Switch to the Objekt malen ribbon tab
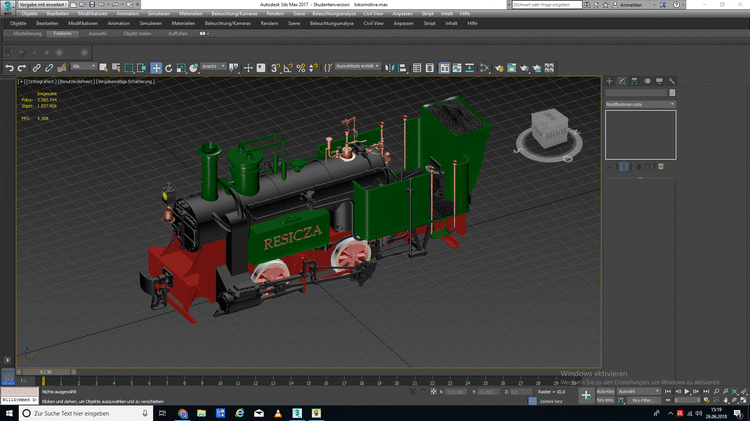Viewport: 750px width, 421px height. click(137, 33)
